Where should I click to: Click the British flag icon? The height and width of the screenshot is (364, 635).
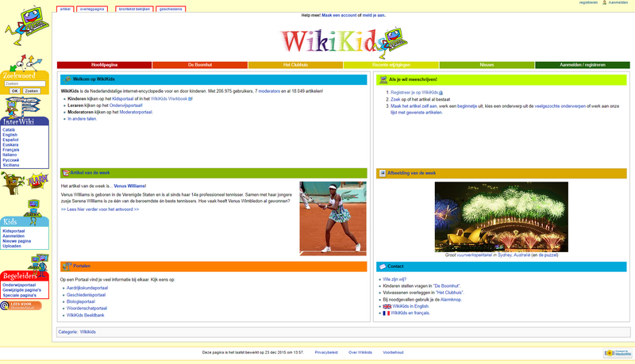click(x=387, y=307)
